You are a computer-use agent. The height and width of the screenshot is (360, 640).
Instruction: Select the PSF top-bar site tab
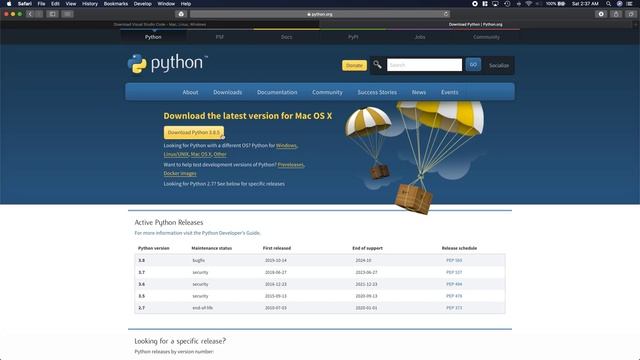220,37
